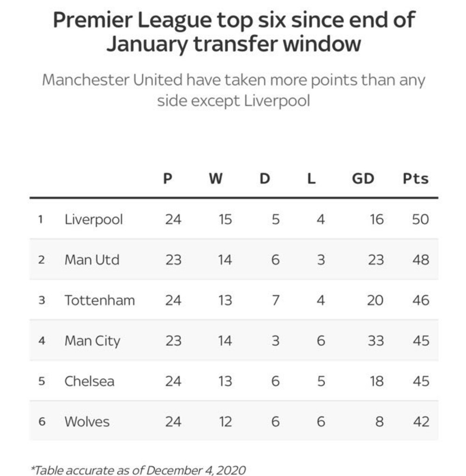The height and width of the screenshot is (476, 466).
Task: Click the Pts column header
Action: click(415, 179)
